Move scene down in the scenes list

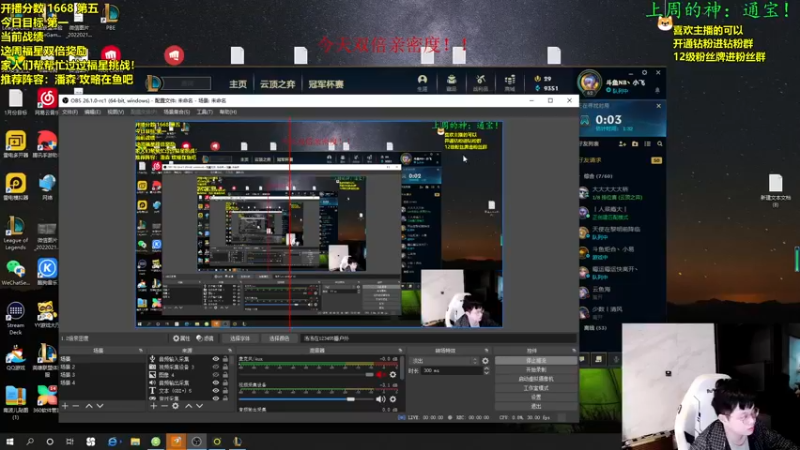coord(100,406)
